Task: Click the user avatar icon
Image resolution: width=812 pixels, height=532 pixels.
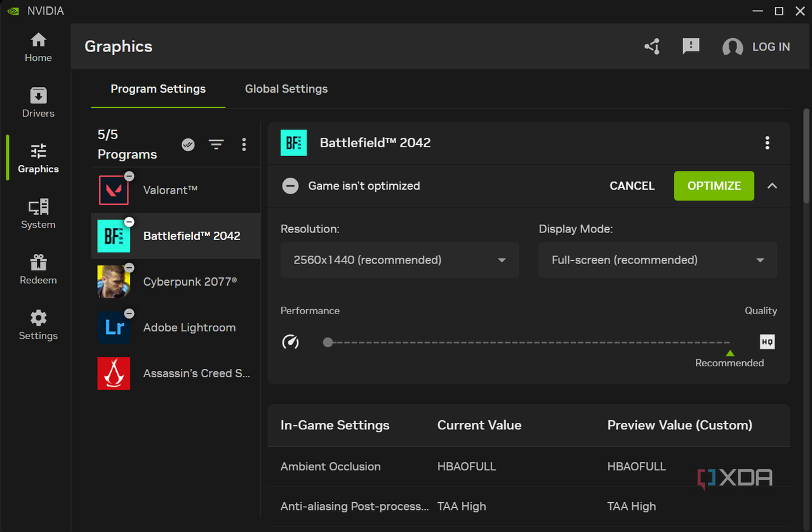Action: coord(733,48)
